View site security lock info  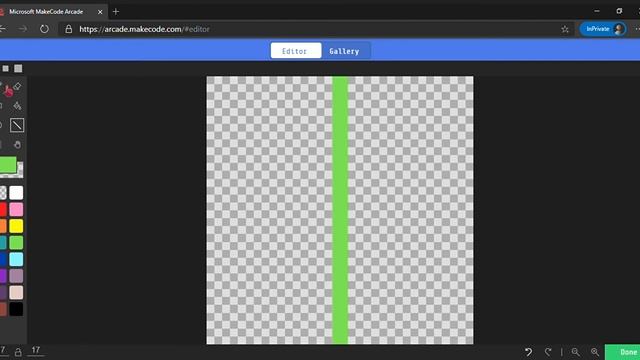pyautogui.click(x=69, y=29)
